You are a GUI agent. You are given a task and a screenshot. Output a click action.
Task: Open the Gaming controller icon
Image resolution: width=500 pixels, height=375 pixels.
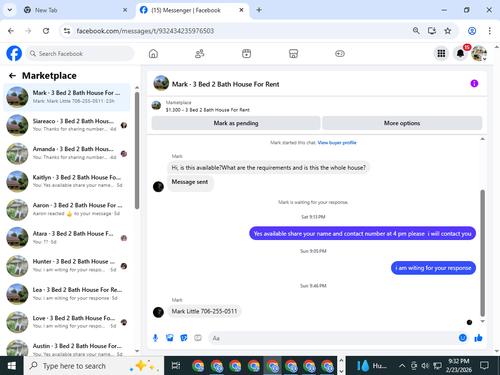point(340,54)
